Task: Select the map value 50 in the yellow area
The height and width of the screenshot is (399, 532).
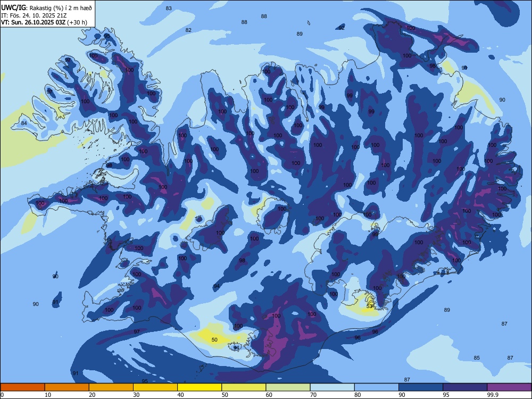Action: [214, 339]
